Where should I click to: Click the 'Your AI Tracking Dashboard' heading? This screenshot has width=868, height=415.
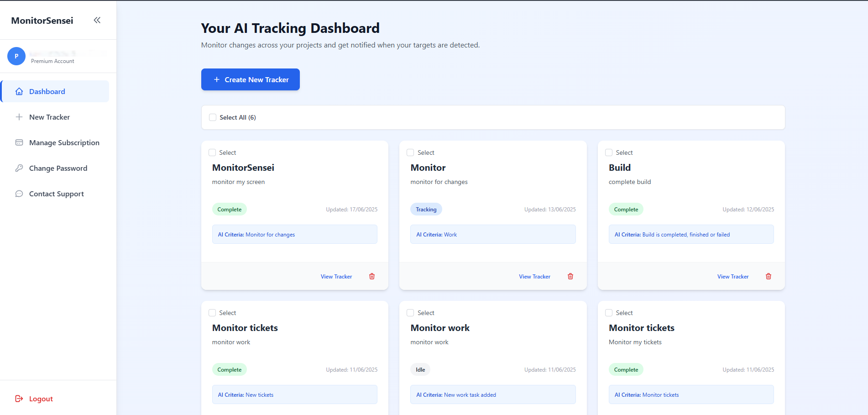tap(290, 28)
